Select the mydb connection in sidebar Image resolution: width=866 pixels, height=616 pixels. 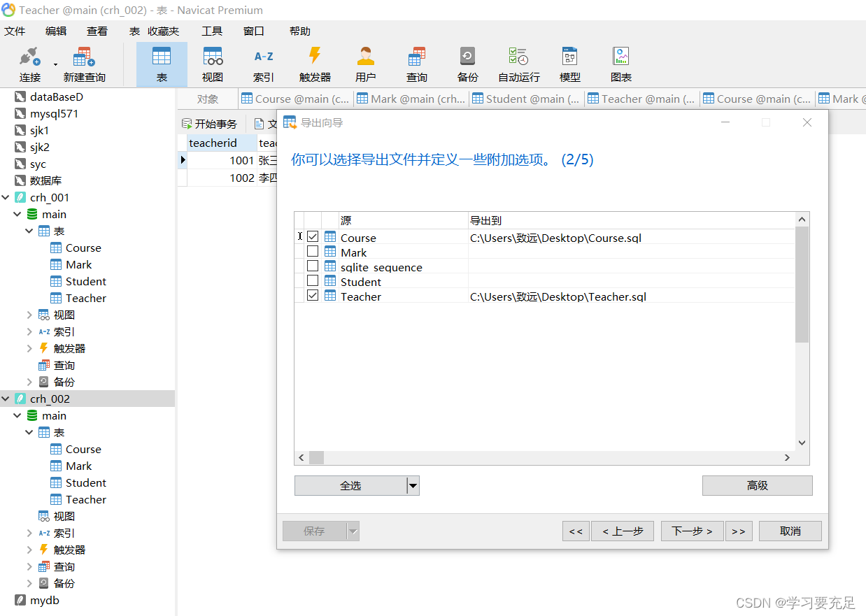(44, 600)
